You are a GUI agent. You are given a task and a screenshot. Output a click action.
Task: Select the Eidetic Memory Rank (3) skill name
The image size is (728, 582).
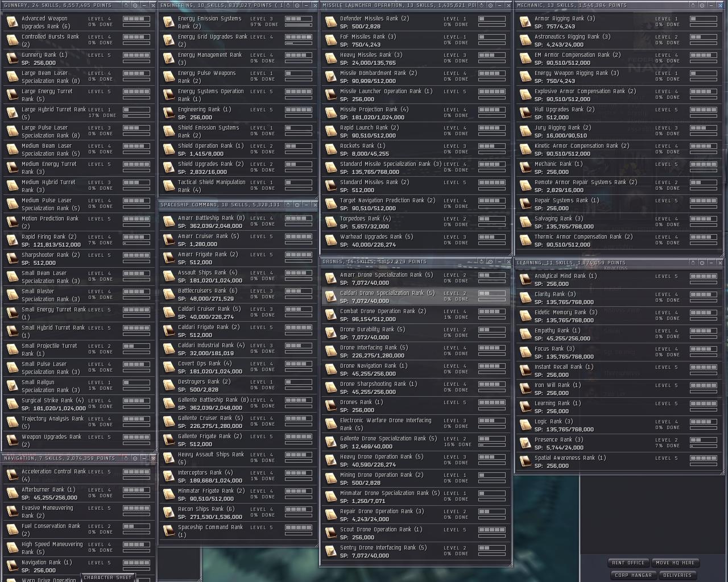[x=566, y=313]
